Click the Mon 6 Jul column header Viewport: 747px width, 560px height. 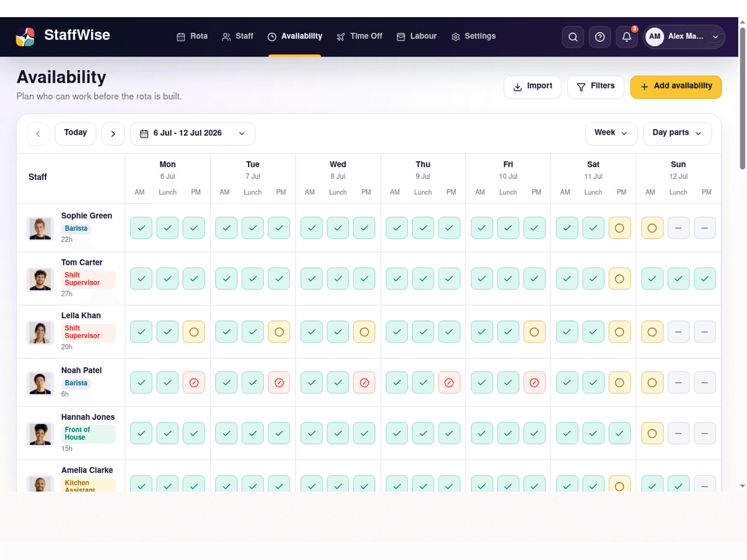click(168, 178)
